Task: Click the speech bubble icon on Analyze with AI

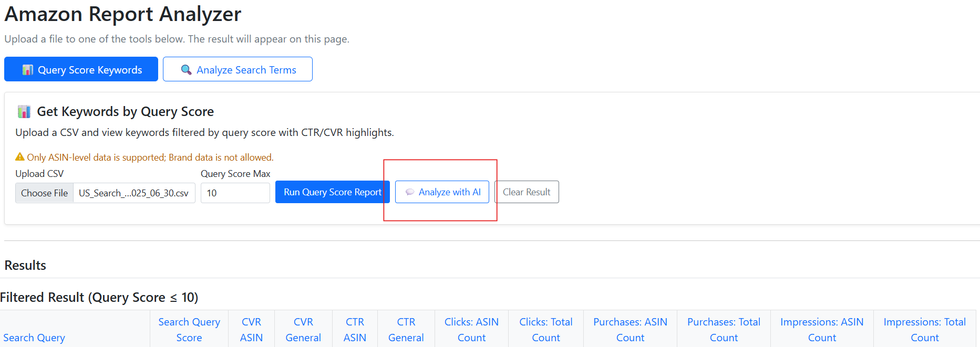Action: tap(410, 192)
